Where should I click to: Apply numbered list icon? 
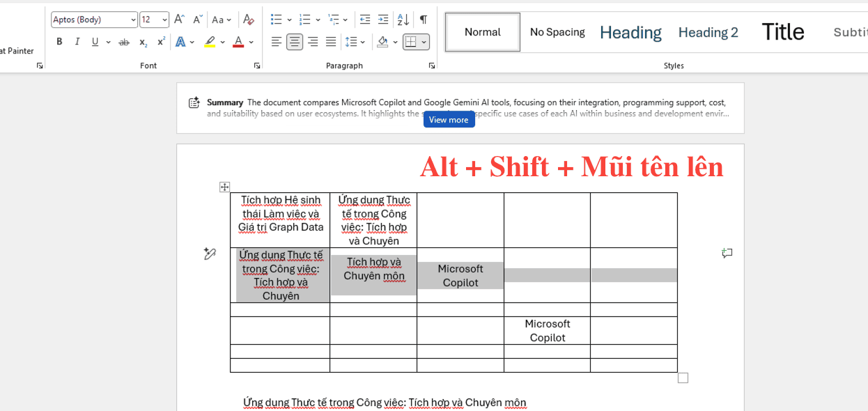(x=304, y=20)
